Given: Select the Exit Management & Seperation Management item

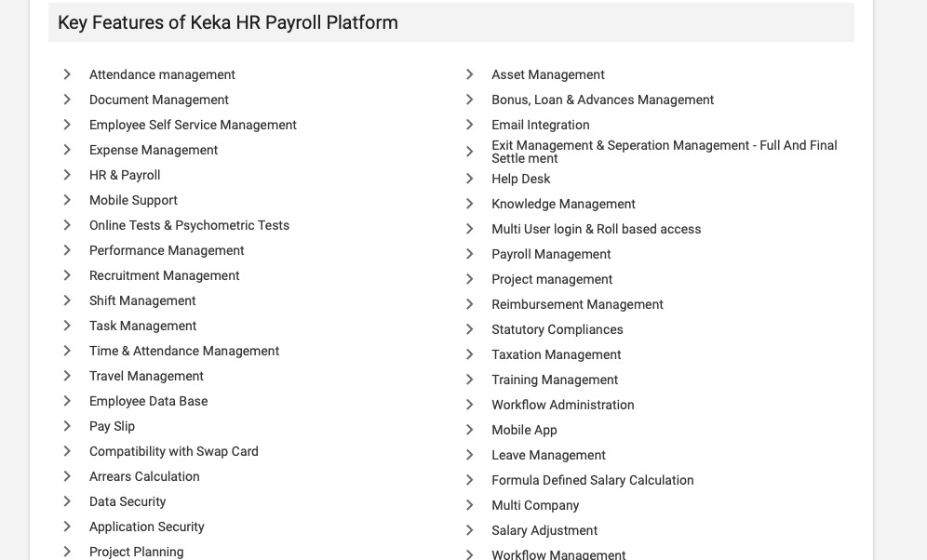Looking at the screenshot, I should pyautogui.click(x=664, y=152).
